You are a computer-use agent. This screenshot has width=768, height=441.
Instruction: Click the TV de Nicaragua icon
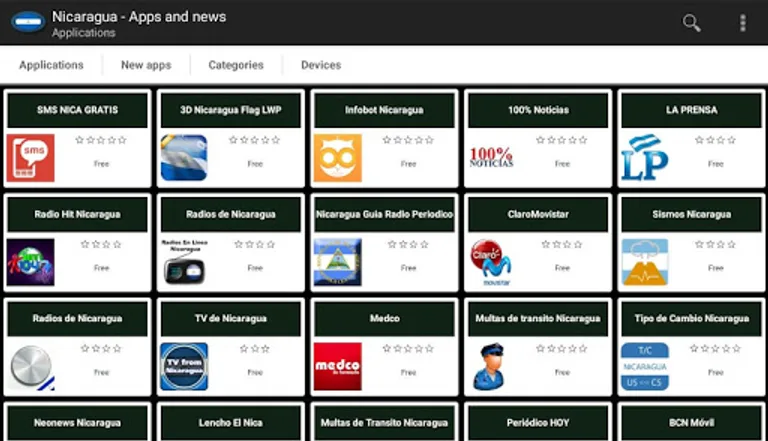pos(184,366)
